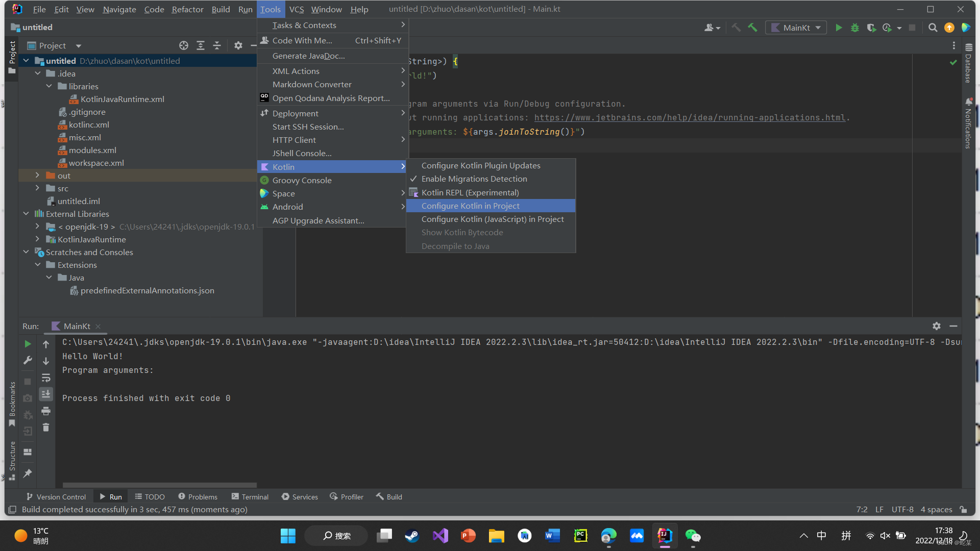Click the Build project hammer icon
The height and width of the screenshot is (551, 980).
click(752, 28)
